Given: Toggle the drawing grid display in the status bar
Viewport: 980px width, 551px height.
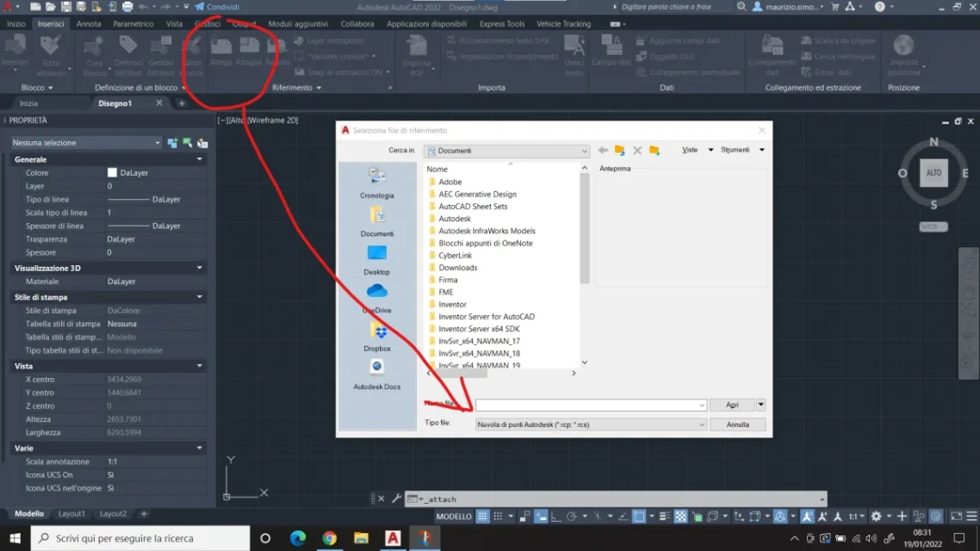Looking at the screenshot, I should click(x=483, y=517).
